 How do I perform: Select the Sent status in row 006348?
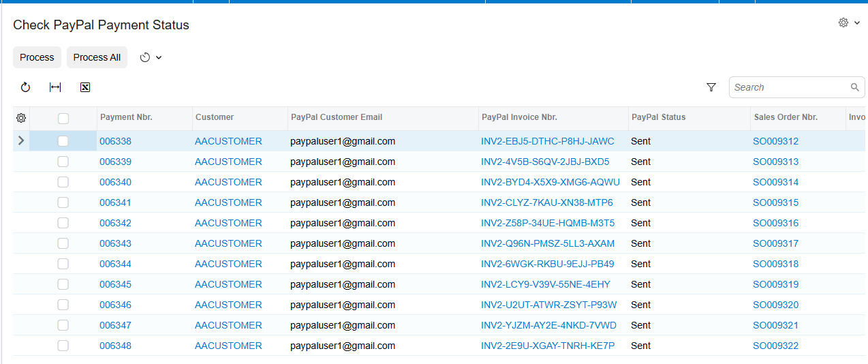click(640, 346)
